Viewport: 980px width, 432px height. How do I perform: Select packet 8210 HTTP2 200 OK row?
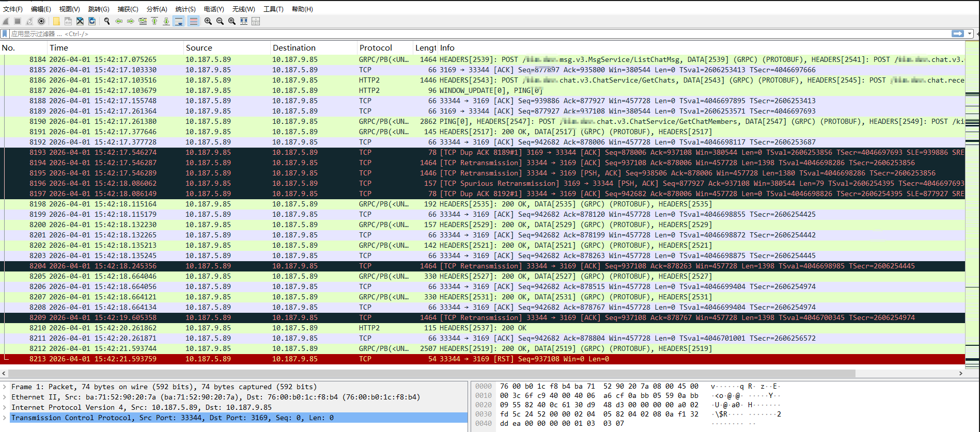click(483, 328)
